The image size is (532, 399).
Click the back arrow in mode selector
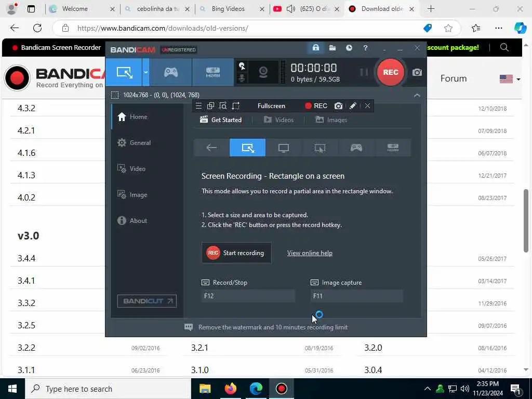tap(211, 148)
